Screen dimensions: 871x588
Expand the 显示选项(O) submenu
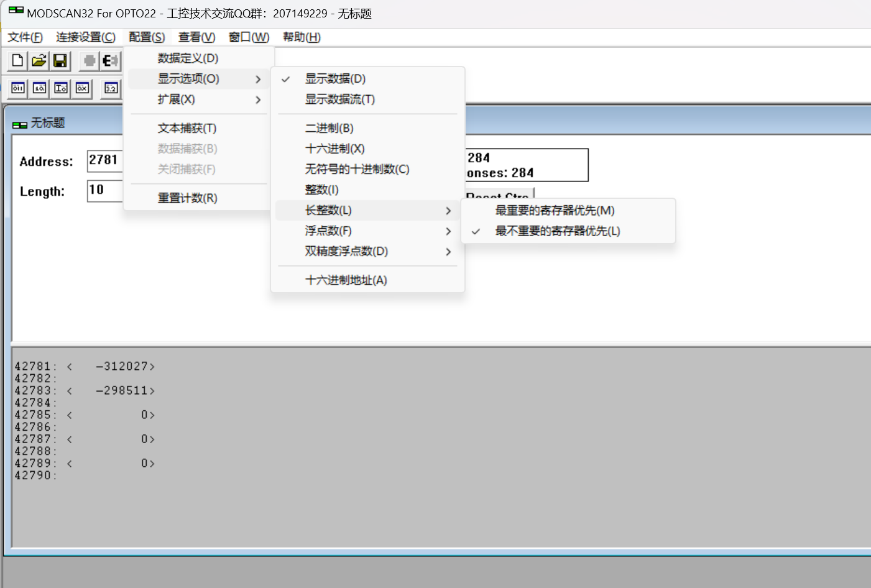tap(198, 79)
